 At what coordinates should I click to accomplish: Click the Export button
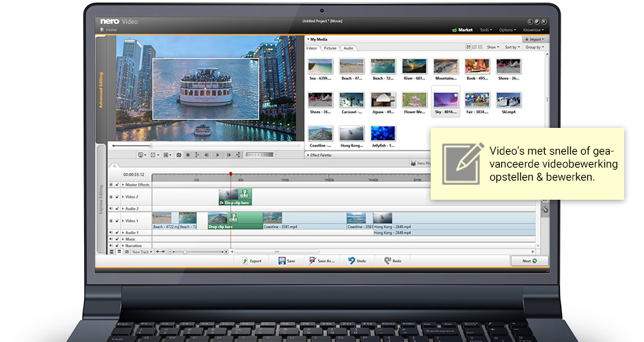(x=251, y=261)
